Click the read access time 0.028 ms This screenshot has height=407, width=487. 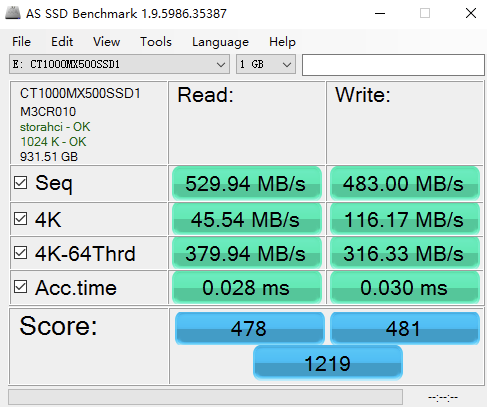tap(247, 287)
